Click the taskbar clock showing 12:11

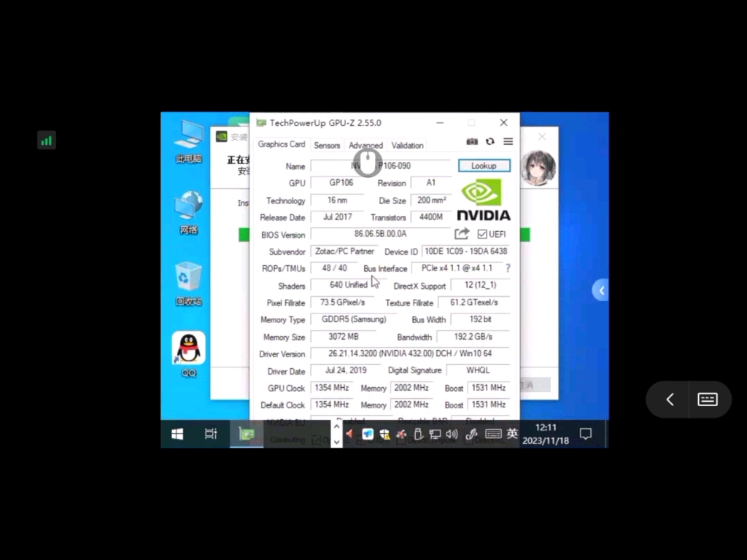click(x=546, y=434)
